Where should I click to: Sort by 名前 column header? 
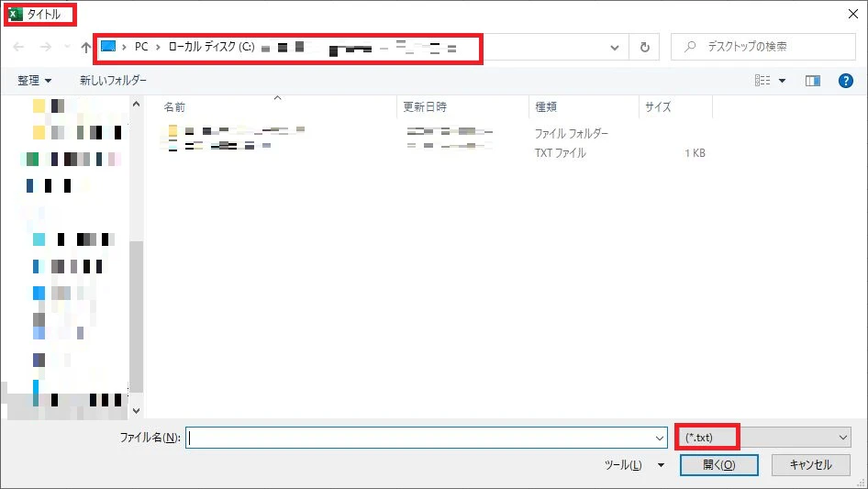tap(173, 106)
